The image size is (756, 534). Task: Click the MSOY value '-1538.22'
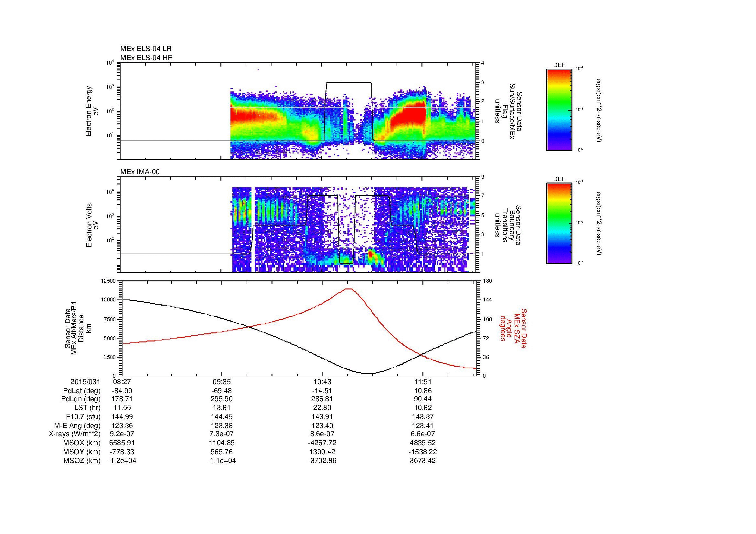[423, 452]
